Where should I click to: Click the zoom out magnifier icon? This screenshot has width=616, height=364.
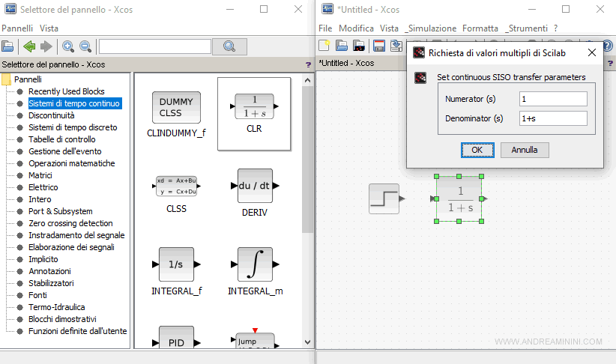pos(85,46)
